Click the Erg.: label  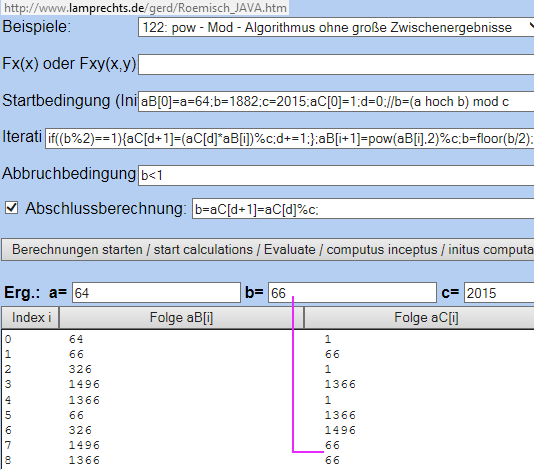click(22, 293)
